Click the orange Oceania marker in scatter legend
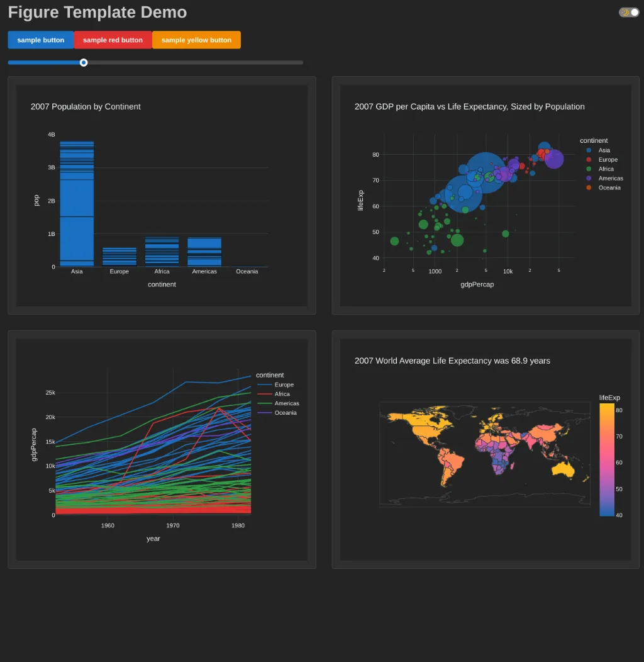Viewport: 644px width, 662px height. tap(589, 188)
